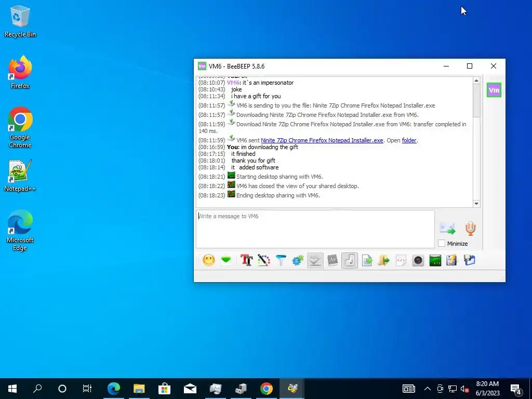Open Mail app from taskbar

[x=190, y=389]
